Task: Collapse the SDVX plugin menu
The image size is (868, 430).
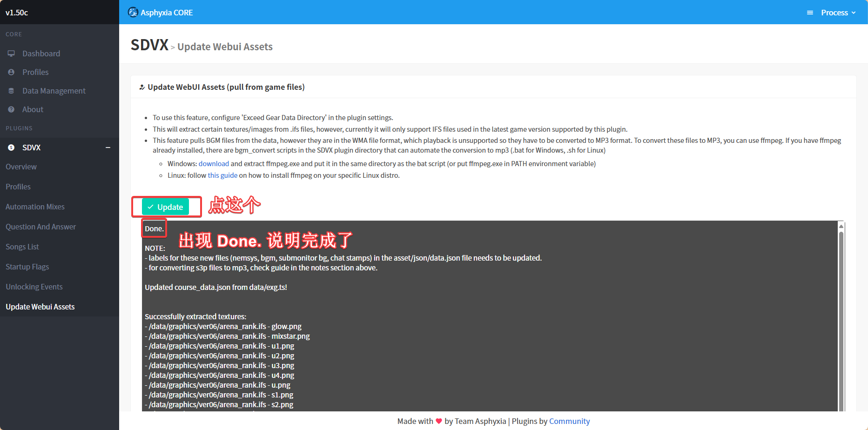Action: 108,148
